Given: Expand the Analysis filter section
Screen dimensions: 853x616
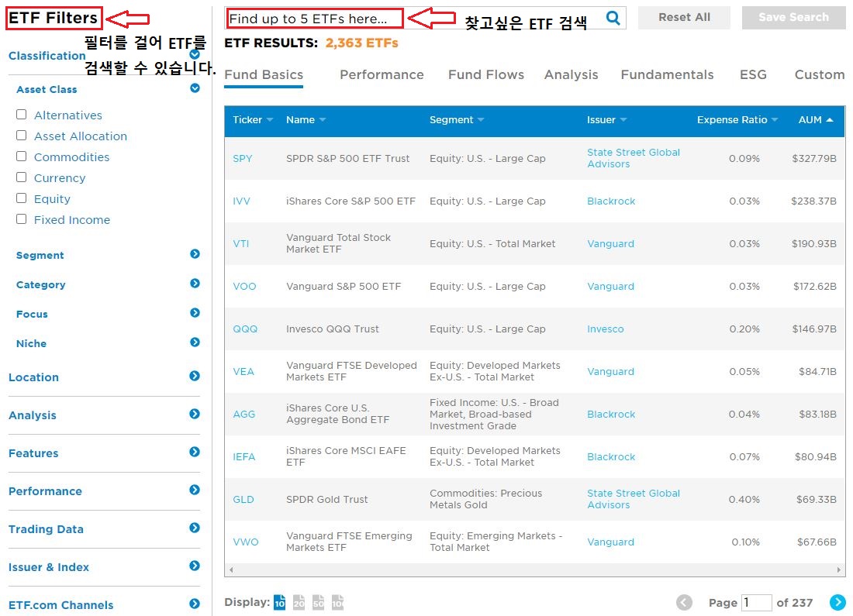Looking at the screenshot, I should [195, 414].
